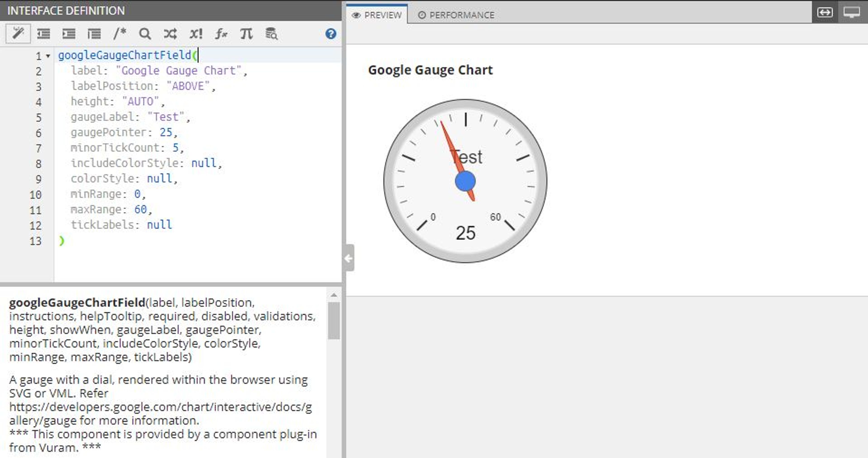
Task: Click the "Google Gauge Chart" preview heading
Action: (x=430, y=70)
